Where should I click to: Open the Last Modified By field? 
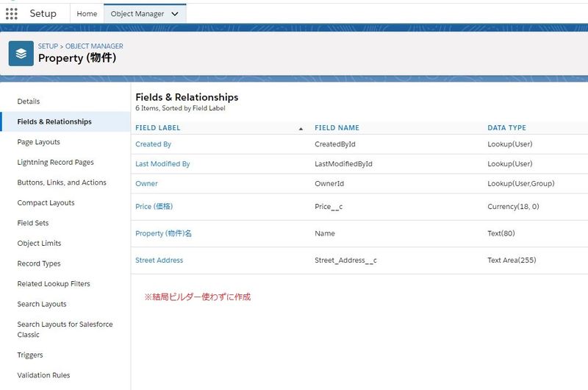[x=162, y=164]
